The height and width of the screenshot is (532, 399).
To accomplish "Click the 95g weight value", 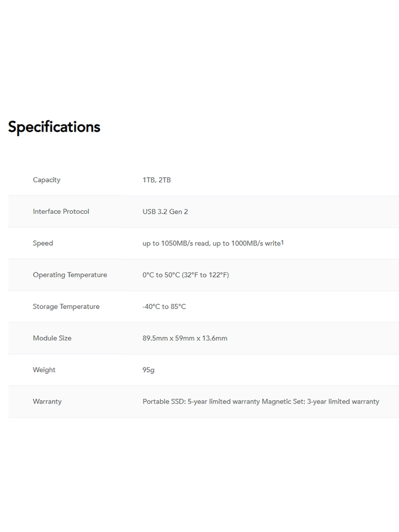I will tap(148, 370).
